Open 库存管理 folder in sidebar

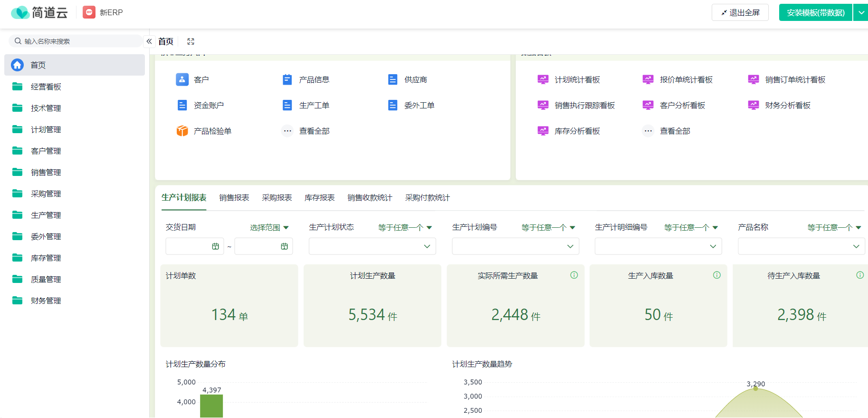(75, 258)
